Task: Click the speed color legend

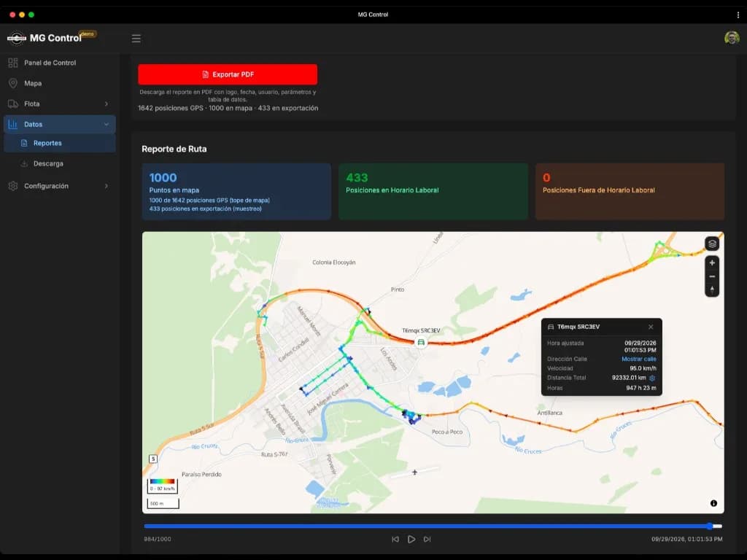Action: [x=163, y=485]
